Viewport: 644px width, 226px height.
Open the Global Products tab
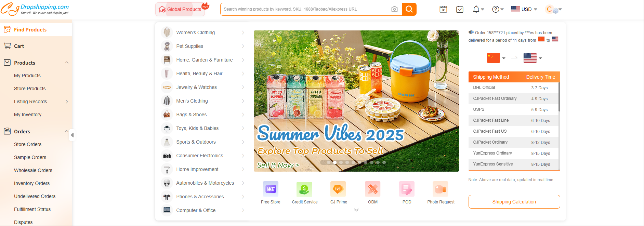point(180,9)
